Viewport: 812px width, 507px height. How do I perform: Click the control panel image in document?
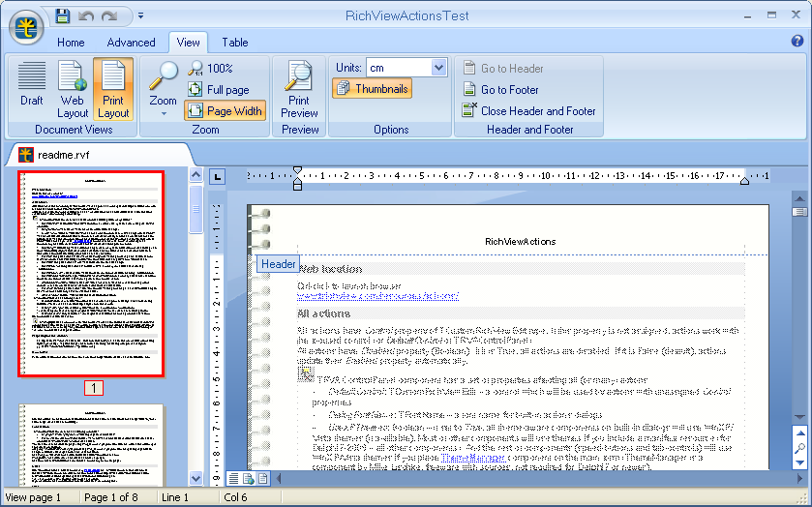(x=306, y=374)
